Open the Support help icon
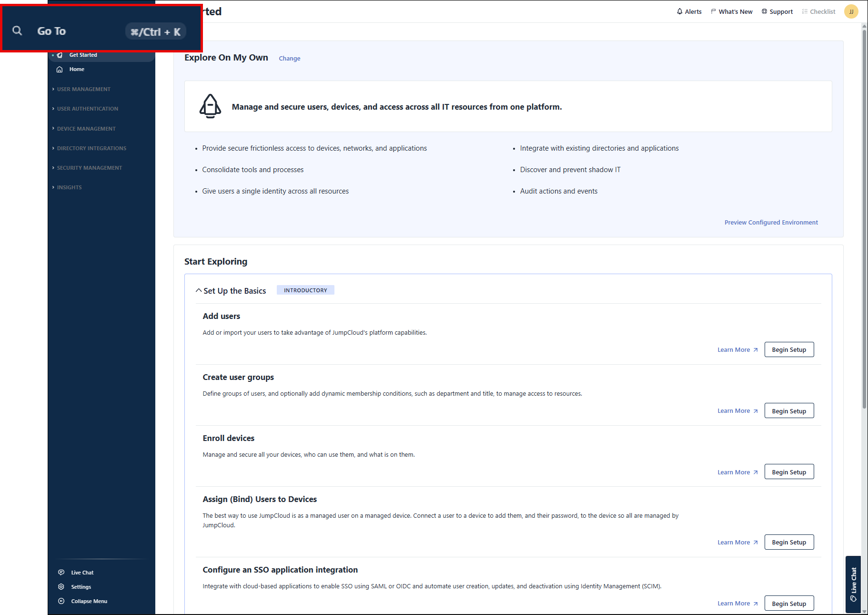 [x=764, y=11]
